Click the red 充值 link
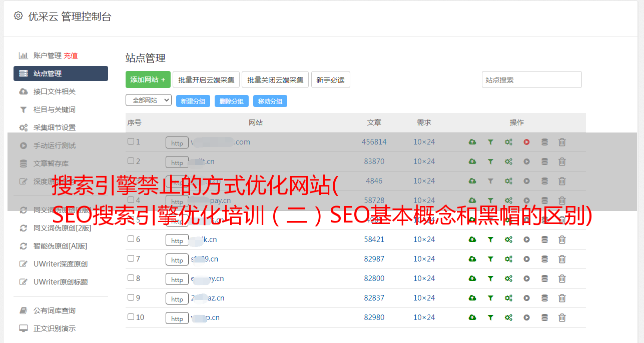The width and height of the screenshot is (644, 343). tap(71, 55)
